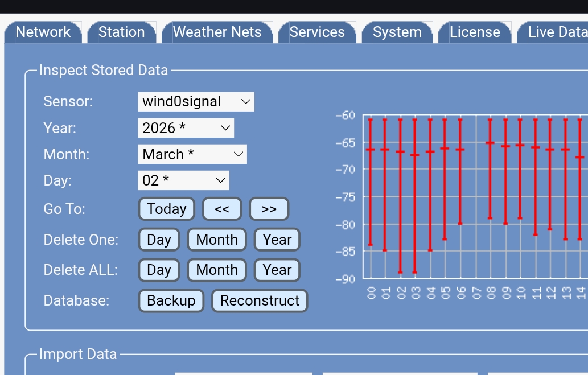This screenshot has width=588, height=375.
Task: Open the License tab
Action: (x=474, y=32)
